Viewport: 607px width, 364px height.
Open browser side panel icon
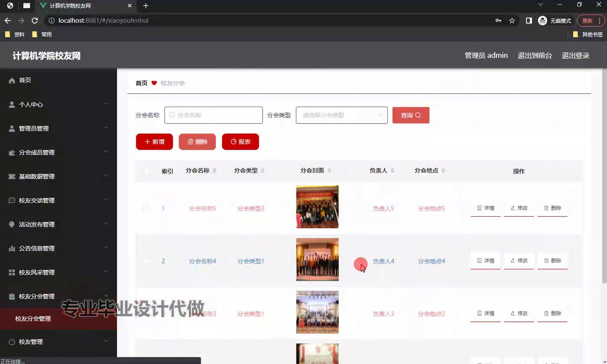click(x=529, y=21)
